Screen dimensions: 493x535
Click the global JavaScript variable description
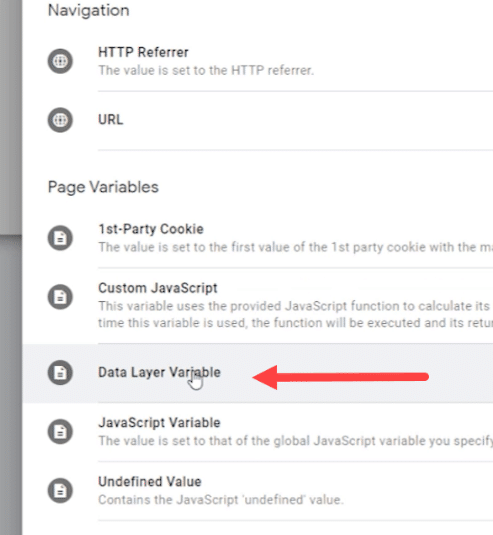click(x=295, y=441)
